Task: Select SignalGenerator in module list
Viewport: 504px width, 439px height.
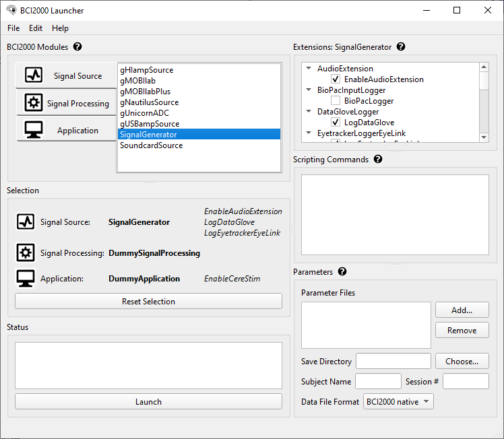Action: pyautogui.click(x=199, y=134)
